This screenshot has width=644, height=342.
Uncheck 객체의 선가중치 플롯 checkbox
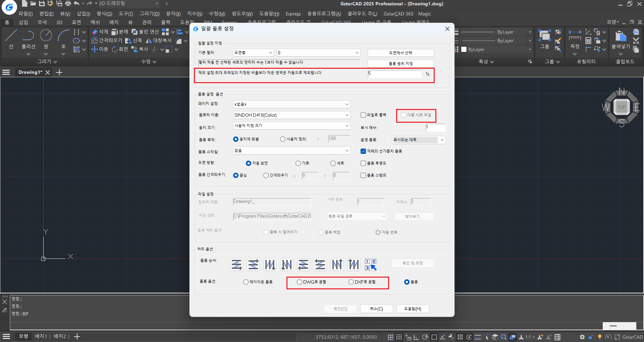coord(363,151)
